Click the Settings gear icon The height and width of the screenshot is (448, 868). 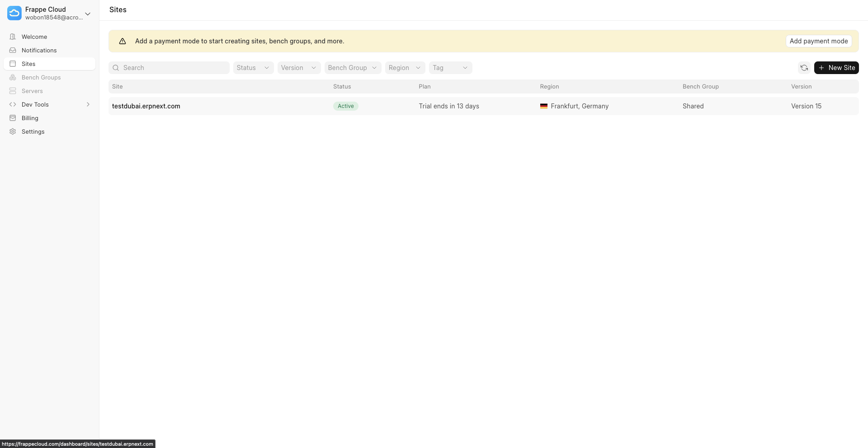pyautogui.click(x=12, y=131)
